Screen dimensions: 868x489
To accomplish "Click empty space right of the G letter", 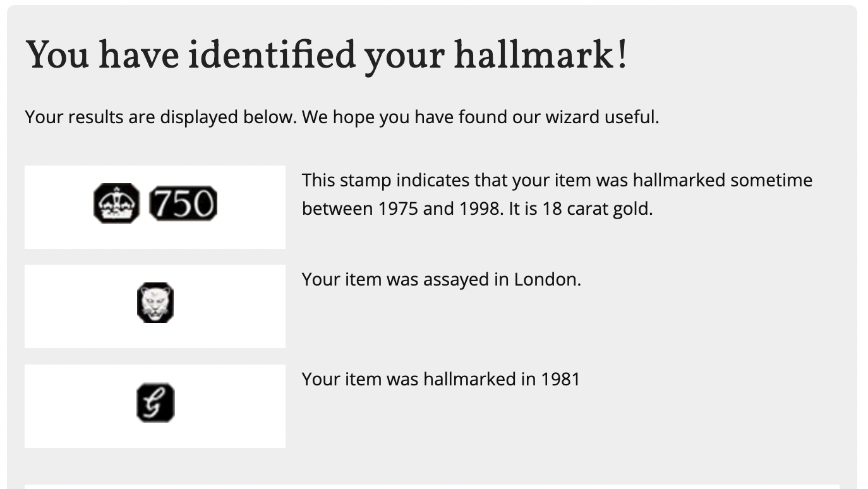I will pyautogui.click(x=229, y=406).
